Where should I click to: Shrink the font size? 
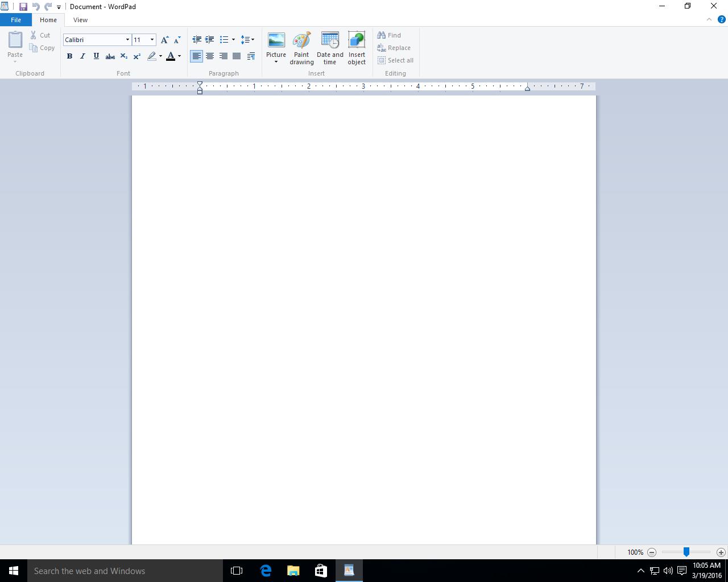coord(177,40)
